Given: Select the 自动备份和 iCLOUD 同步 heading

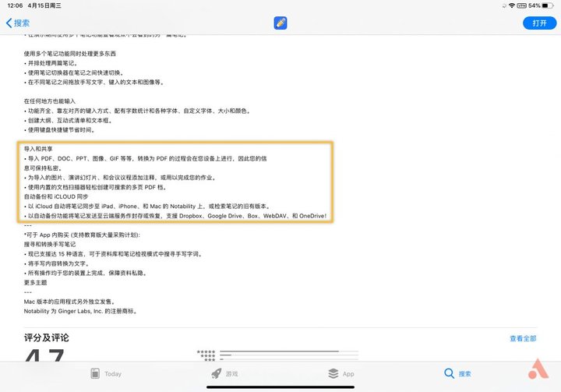Looking at the screenshot, I should coord(56,196).
